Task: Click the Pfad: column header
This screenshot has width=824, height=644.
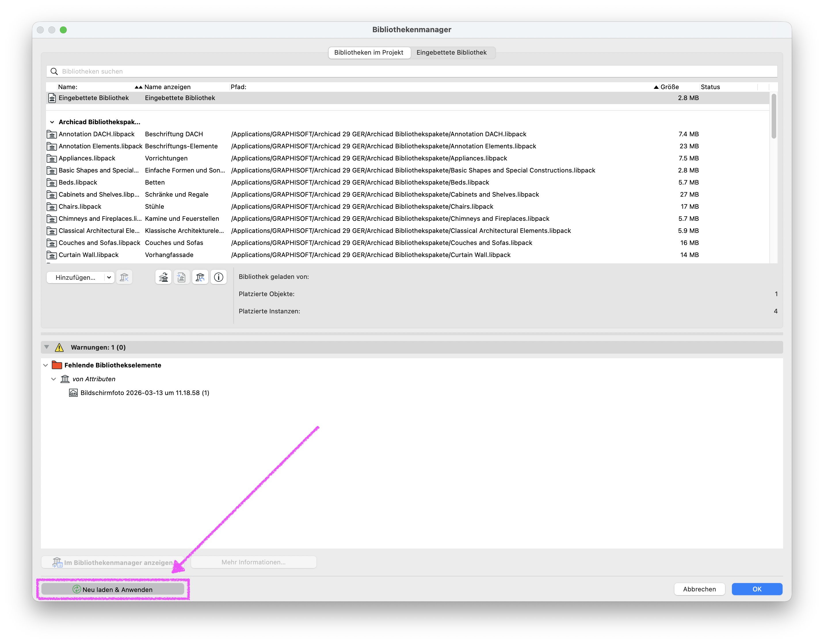Action: [x=239, y=87]
